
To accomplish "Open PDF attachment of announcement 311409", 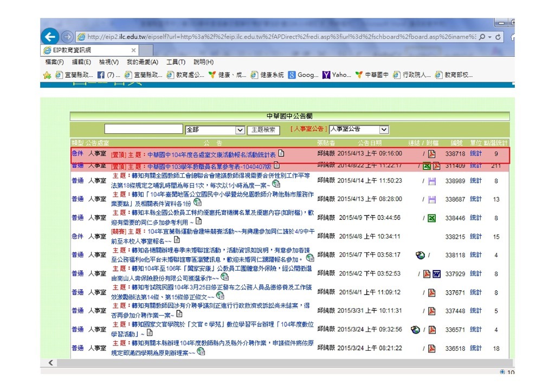I will (x=437, y=166).
